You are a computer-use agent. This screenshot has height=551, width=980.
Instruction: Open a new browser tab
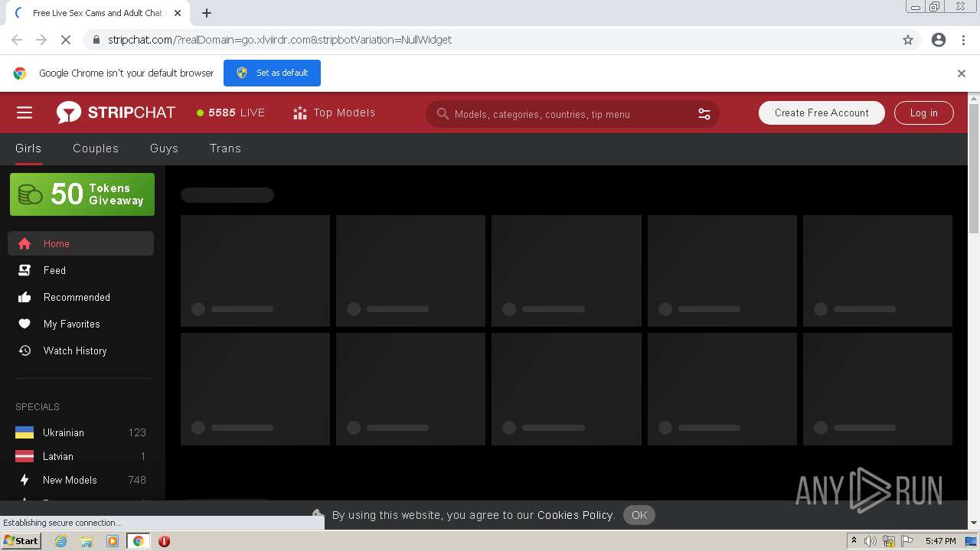tap(207, 13)
